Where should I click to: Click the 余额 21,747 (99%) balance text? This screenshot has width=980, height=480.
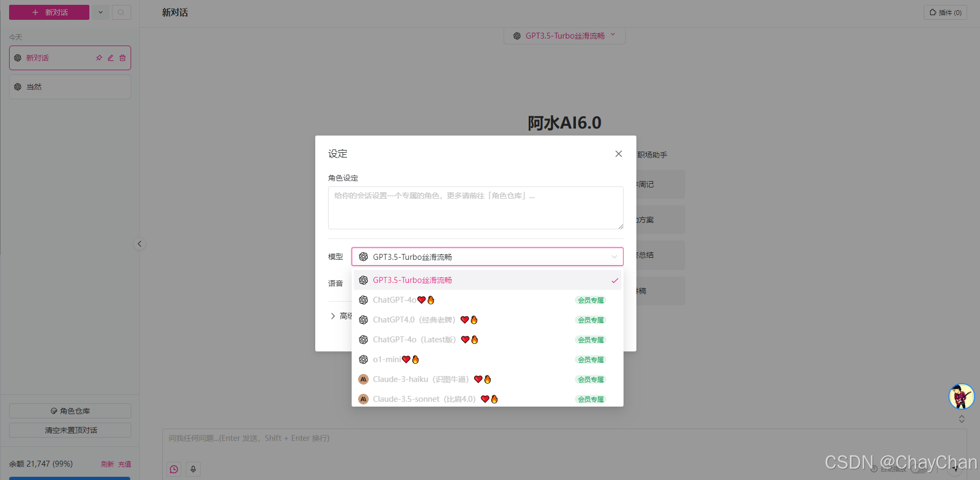coord(41,464)
